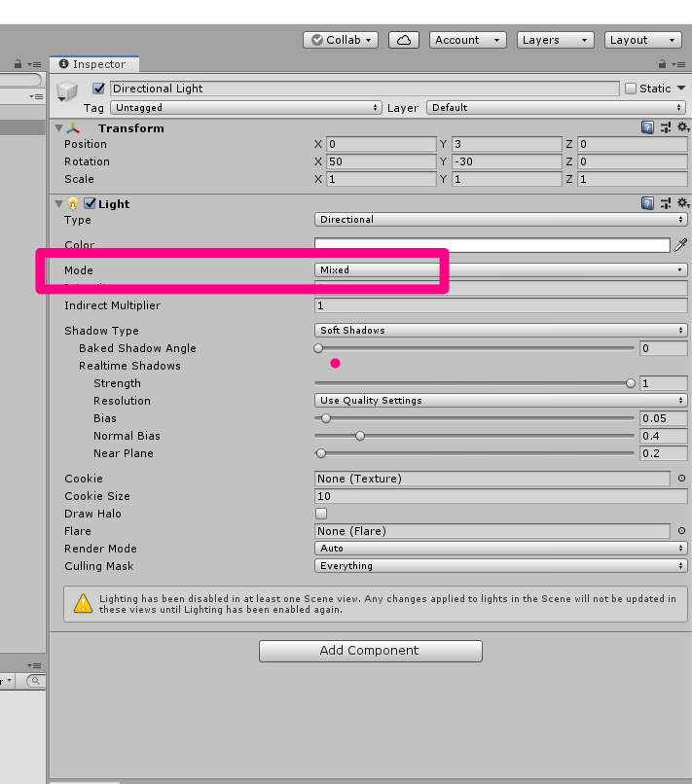The width and height of the screenshot is (692, 784).
Task: Click the cloud services icon button
Action: [404, 40]
